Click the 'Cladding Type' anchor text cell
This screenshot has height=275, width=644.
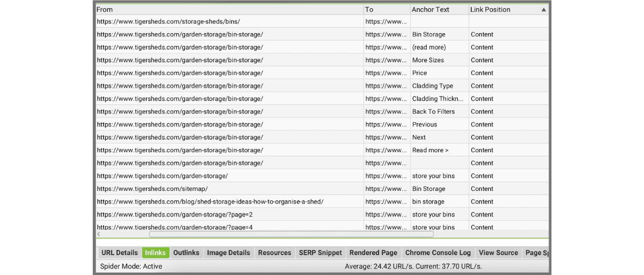coord(440,86)
